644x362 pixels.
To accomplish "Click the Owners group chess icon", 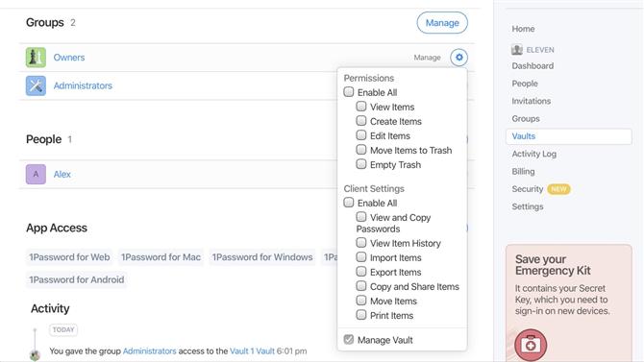I will [36, 57].
